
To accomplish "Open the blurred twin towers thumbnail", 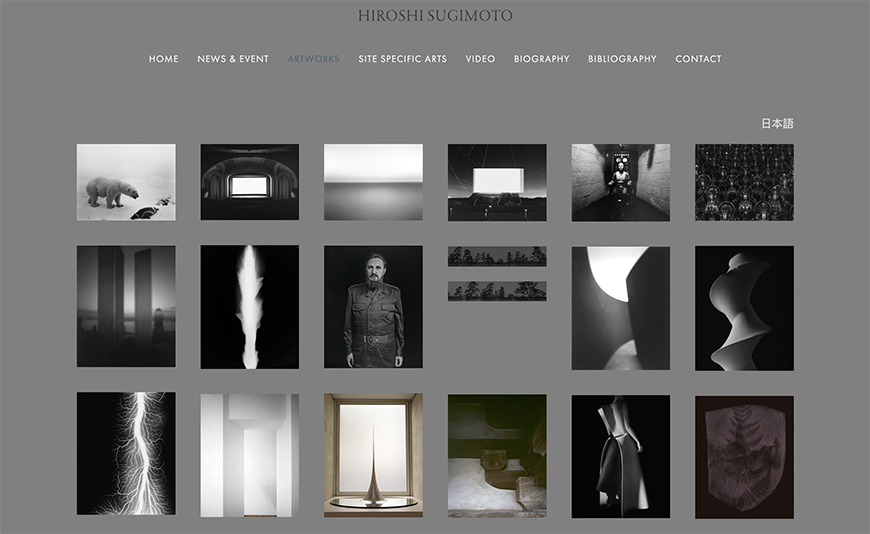I will click(126, 306).
